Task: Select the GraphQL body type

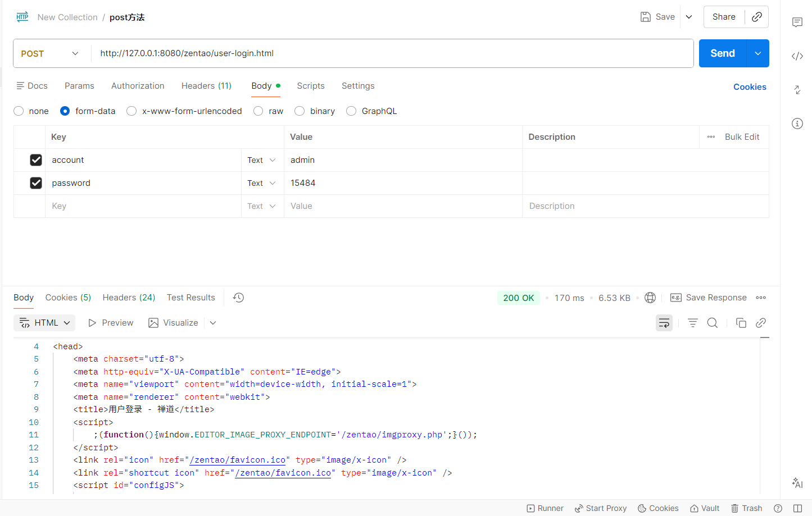Action: pyautogui.click(x=351, y=111)
